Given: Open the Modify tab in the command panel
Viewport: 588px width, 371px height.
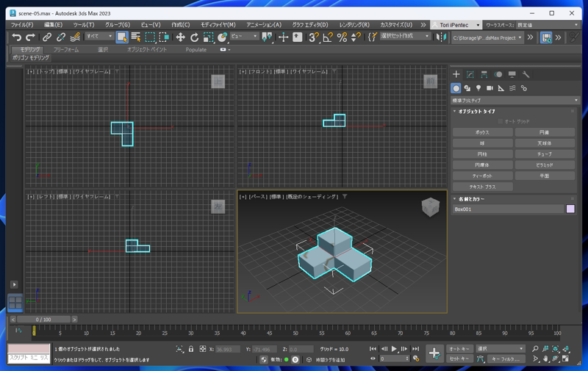Looking at the screenshot, I should (x=470, y=74).
